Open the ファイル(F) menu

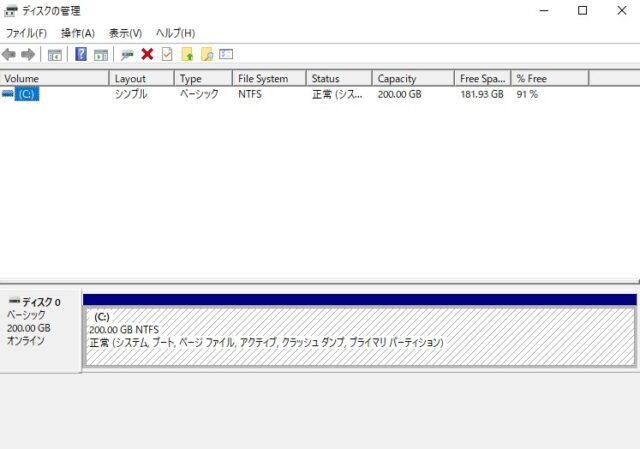click(26, 33)
